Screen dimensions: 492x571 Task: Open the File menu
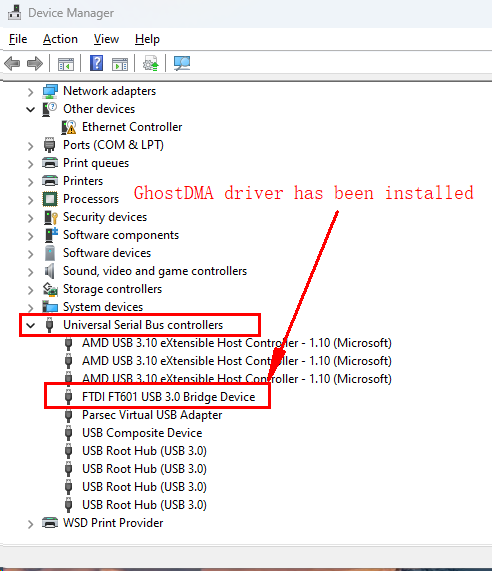[x=18, y=39]
